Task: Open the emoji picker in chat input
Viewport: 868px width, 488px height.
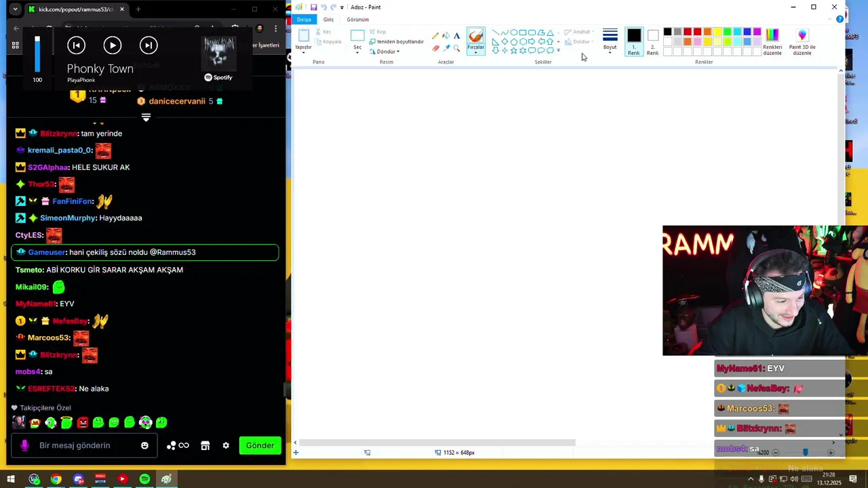Action: coord(144,445)
